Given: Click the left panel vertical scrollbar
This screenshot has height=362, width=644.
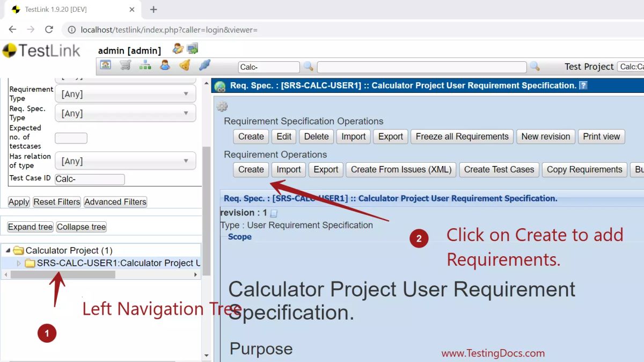Looking at the screenshot, I should 207,212.
